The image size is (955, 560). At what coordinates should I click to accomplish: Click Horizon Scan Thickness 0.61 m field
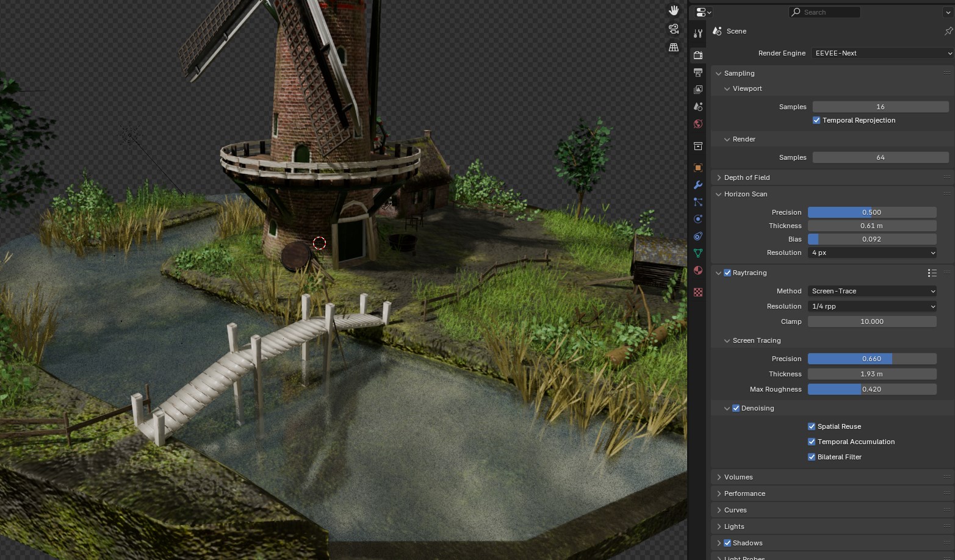coord(872,226)
